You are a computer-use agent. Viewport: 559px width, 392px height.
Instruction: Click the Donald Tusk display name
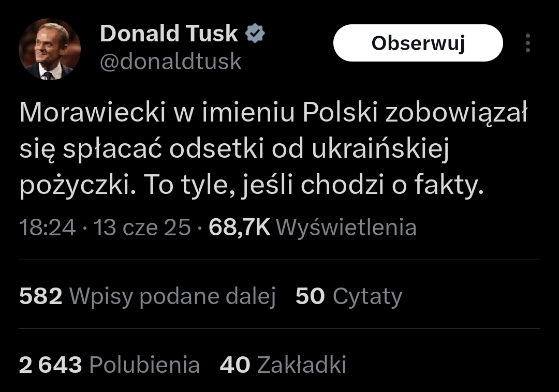click(169, 34)
